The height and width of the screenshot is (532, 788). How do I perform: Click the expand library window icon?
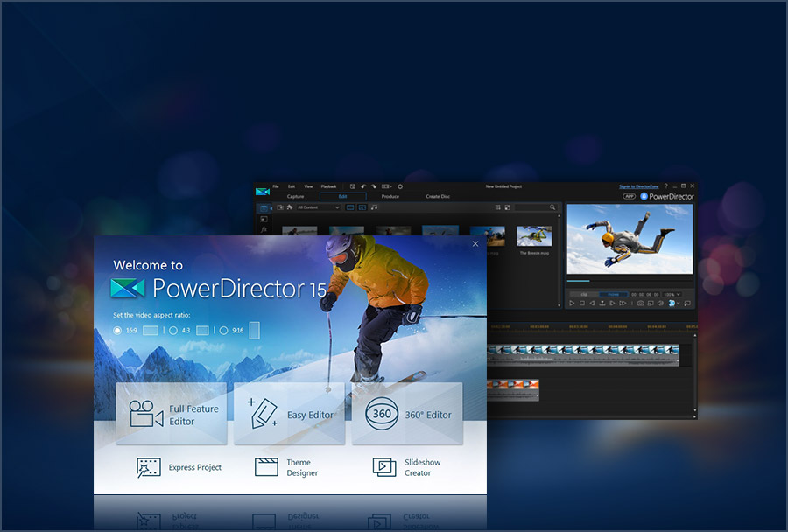pos(508,207)
